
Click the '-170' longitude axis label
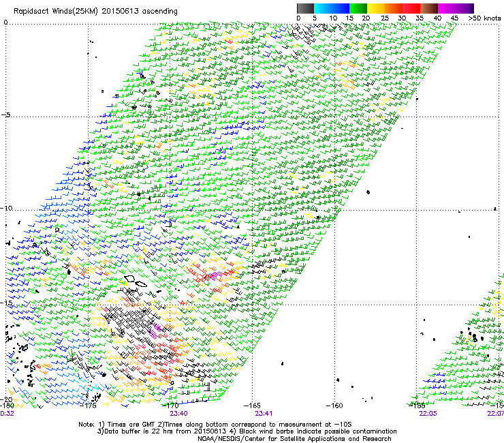click(x=170, y=406)
